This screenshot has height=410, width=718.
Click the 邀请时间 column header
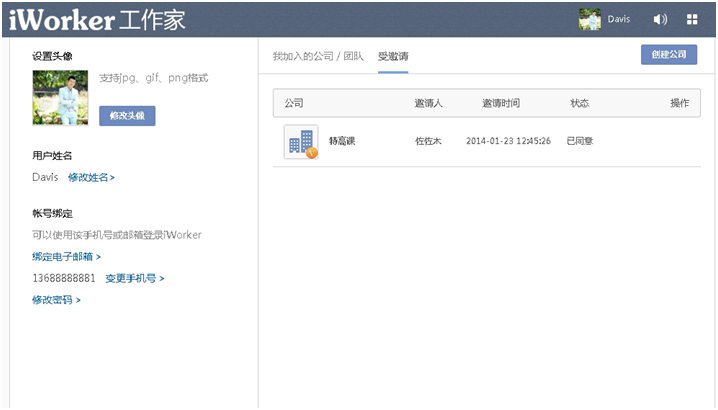(x=501, y=103)
